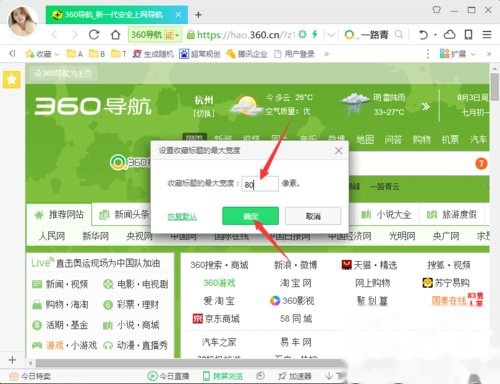Open the 腾讯企业 bookmark
This screenshot has width=500, height=384.
[247, 54]
